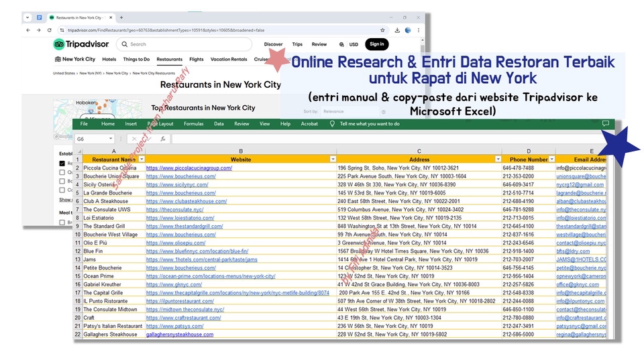Open the gallaghersnysteakhouse.com link

click(x=180, y=335)
